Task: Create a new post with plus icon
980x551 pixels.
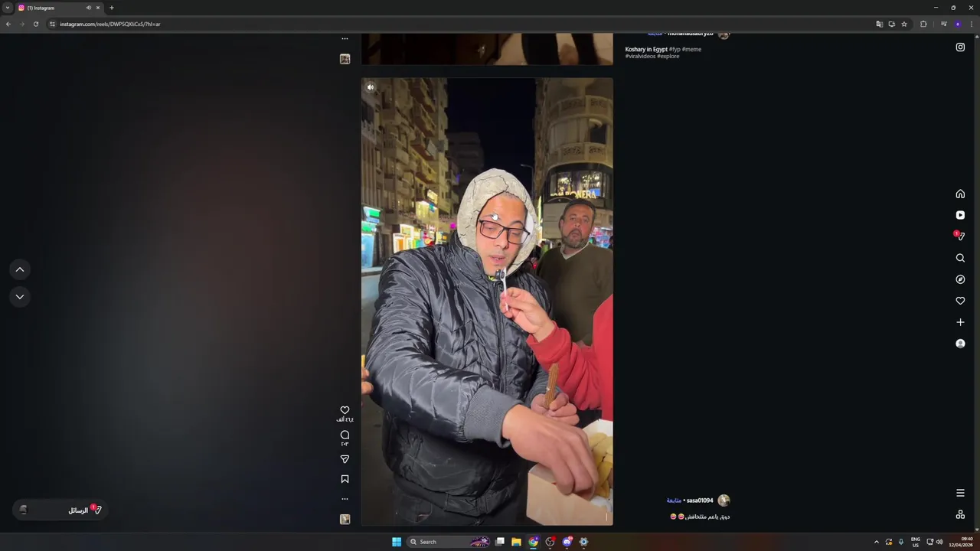Action: point(960,322)
